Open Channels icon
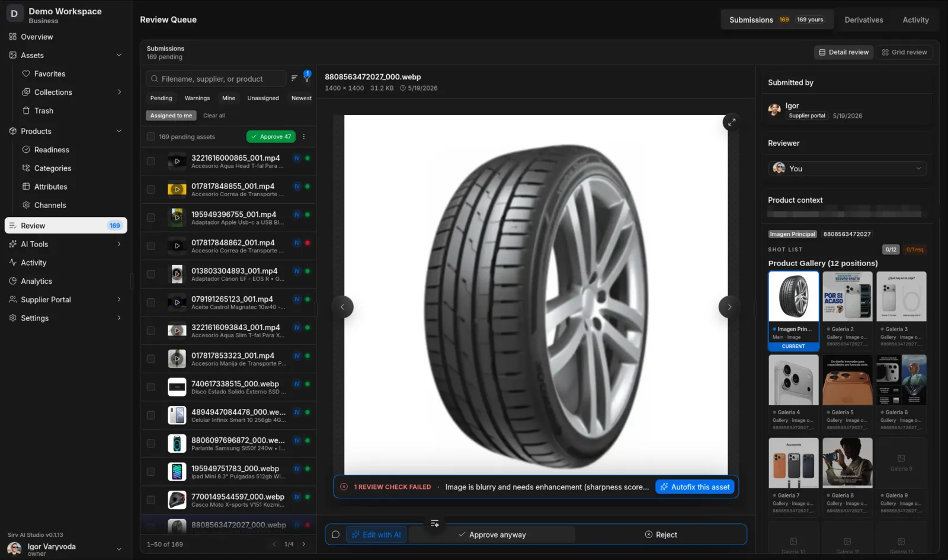948x560 pixels. tap(26, 205)
